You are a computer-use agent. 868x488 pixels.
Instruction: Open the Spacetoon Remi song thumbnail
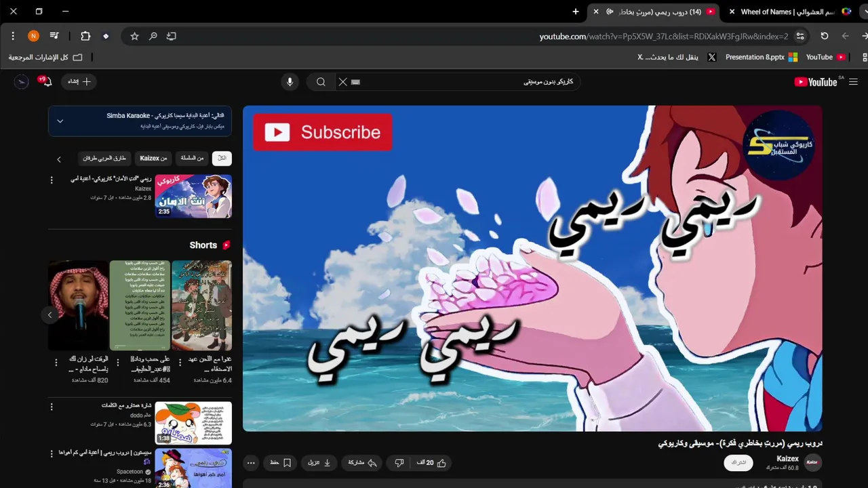pyautogui.click(x=193, y=468)
